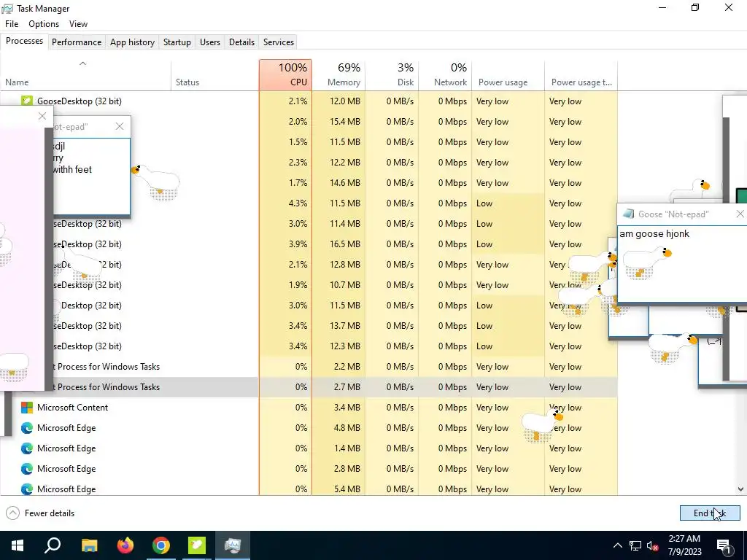Click the 13.7 MB memory cell
The width and height of the screenshot is (747, 560).
click(338, 326)
